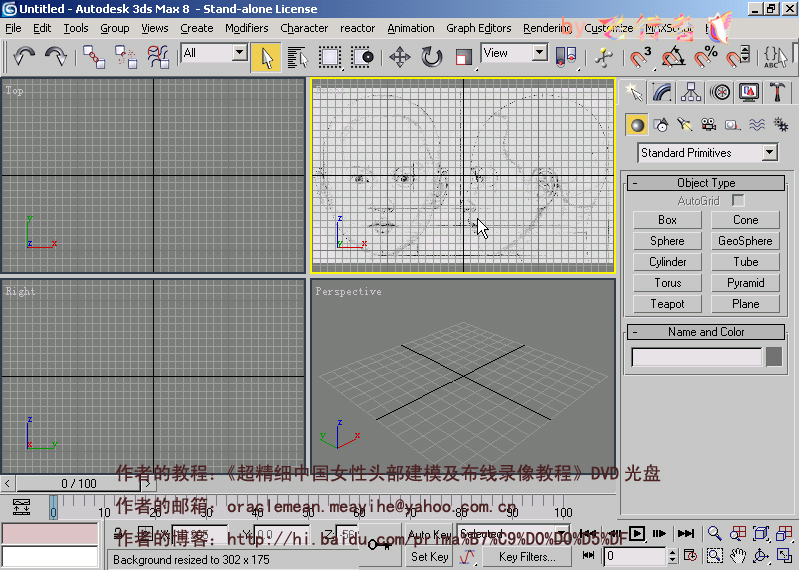Switch to Hierarchy command panel tab
The height and width of the screenshot is (570, 799).
tap(690, 92)
